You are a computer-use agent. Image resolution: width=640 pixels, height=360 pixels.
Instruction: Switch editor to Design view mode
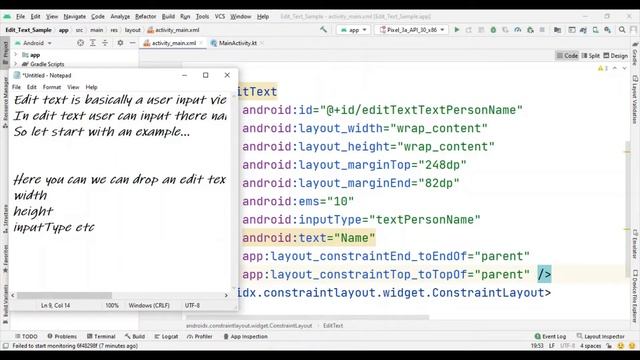[x=616, y=56]
